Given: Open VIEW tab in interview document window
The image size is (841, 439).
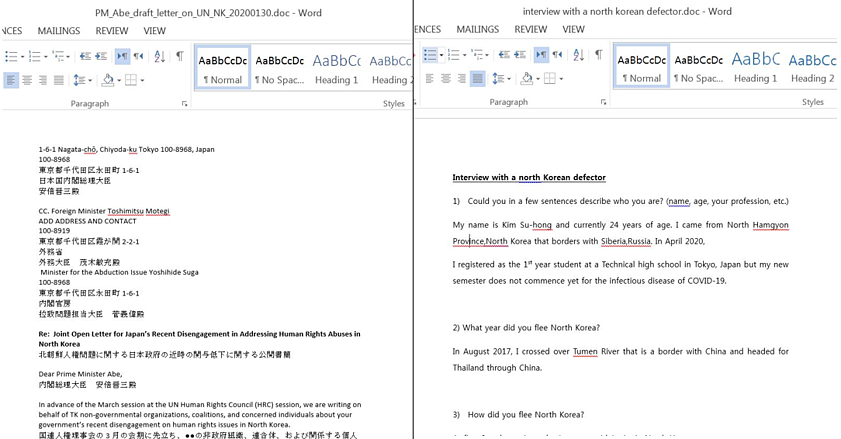Looking at the screenshot, I should [x=573, y=29].
